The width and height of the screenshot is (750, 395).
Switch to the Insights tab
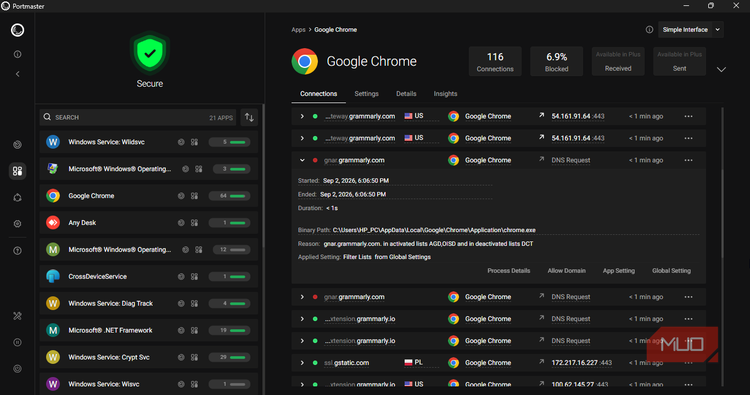coord(445,94)
